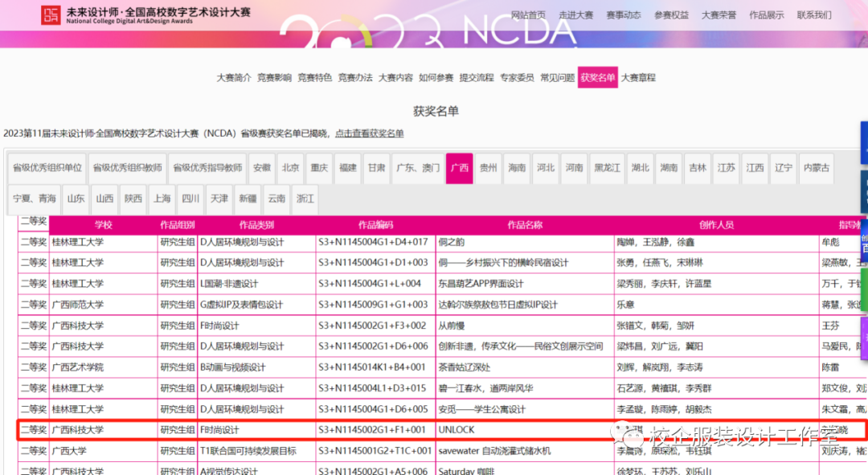Go to 竞赛特色 sub-navigation link
The image size is (868, 475).
314,77
